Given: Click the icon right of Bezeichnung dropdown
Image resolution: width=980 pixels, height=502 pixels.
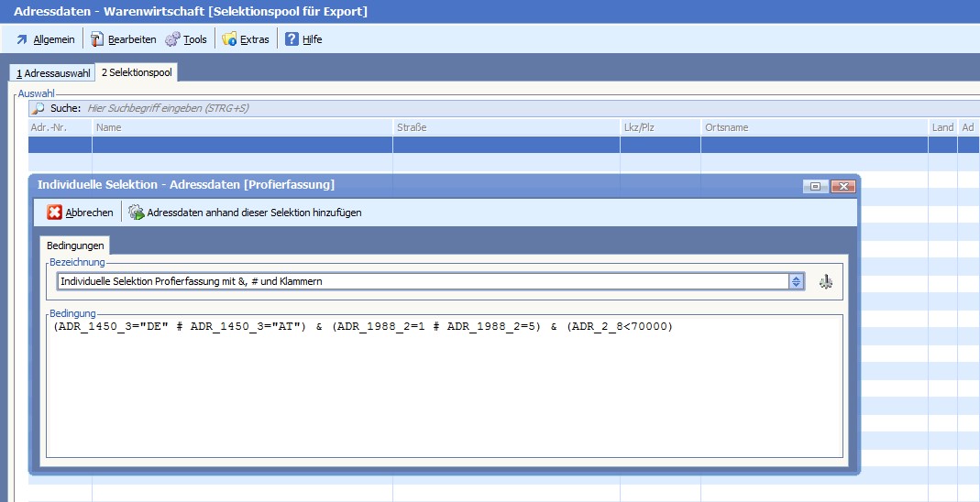Looking at the screenshot, I should pos(825,282).
